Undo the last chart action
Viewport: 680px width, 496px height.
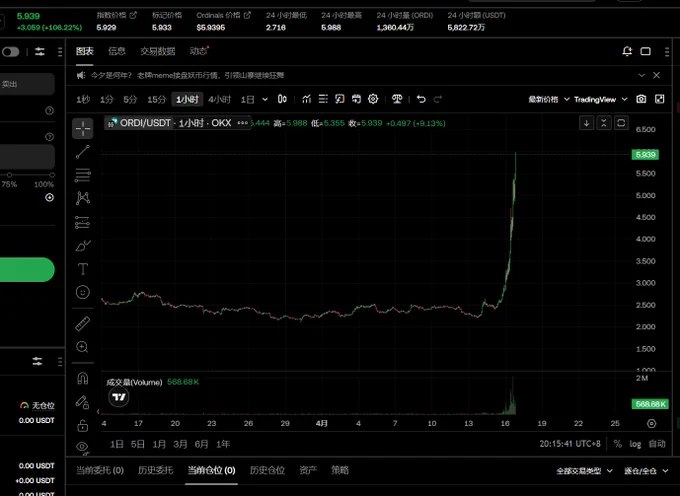coord(421,99)
